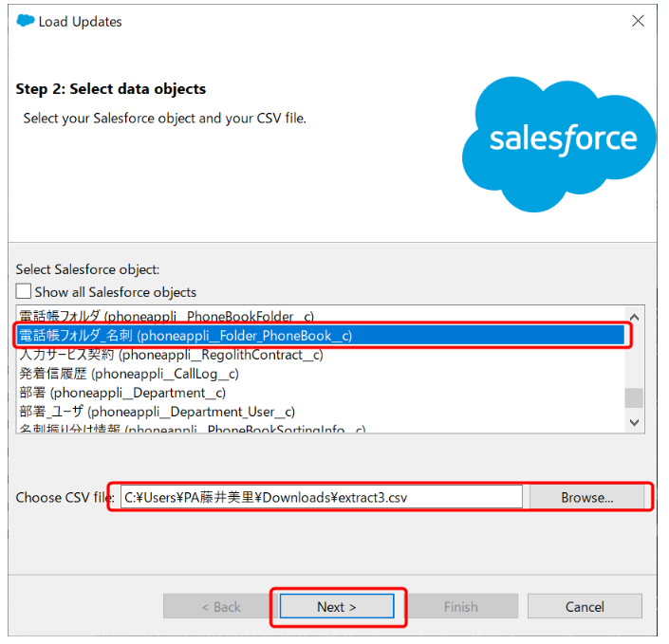Proceed with the Next > button
669x644 pixels.
coord(337,606)
